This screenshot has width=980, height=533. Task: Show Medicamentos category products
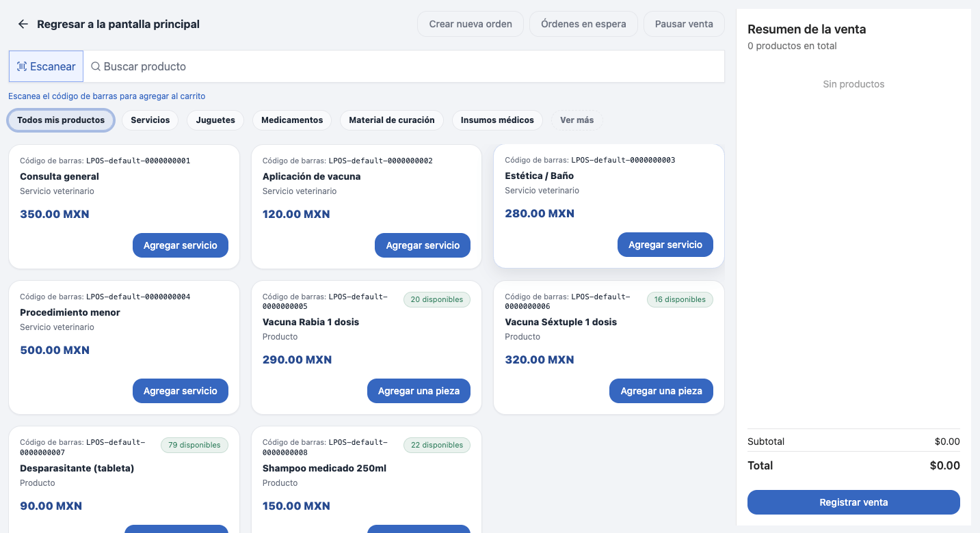click(x=292, y=120)
